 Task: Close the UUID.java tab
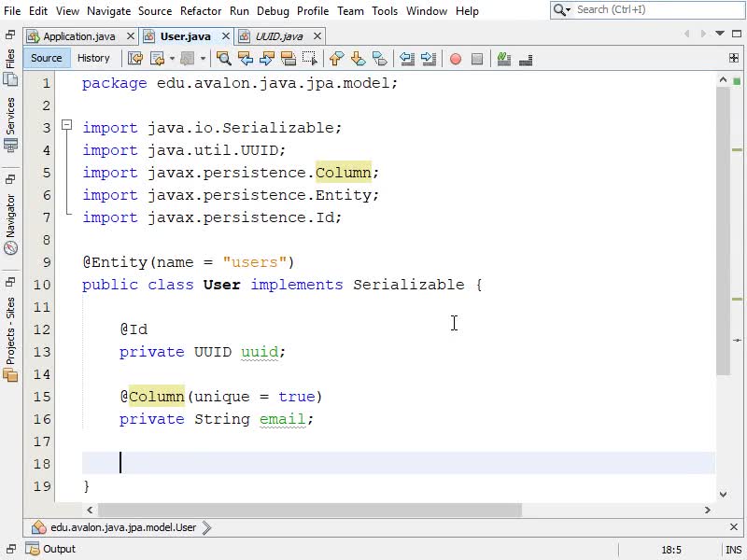pos(317,36)
